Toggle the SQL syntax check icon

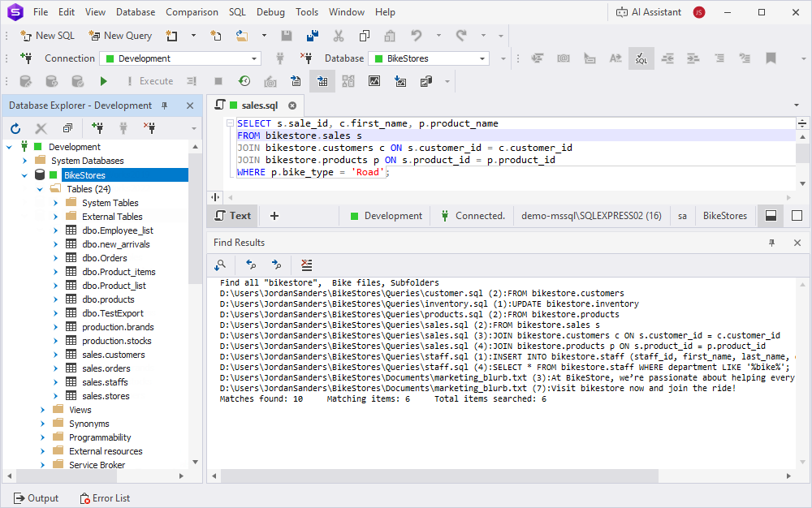tap(641, 58)
